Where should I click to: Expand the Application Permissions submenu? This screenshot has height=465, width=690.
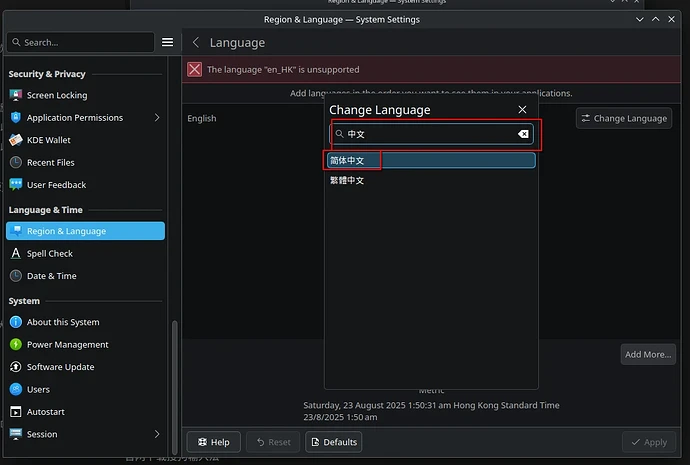tap(157, 118)
